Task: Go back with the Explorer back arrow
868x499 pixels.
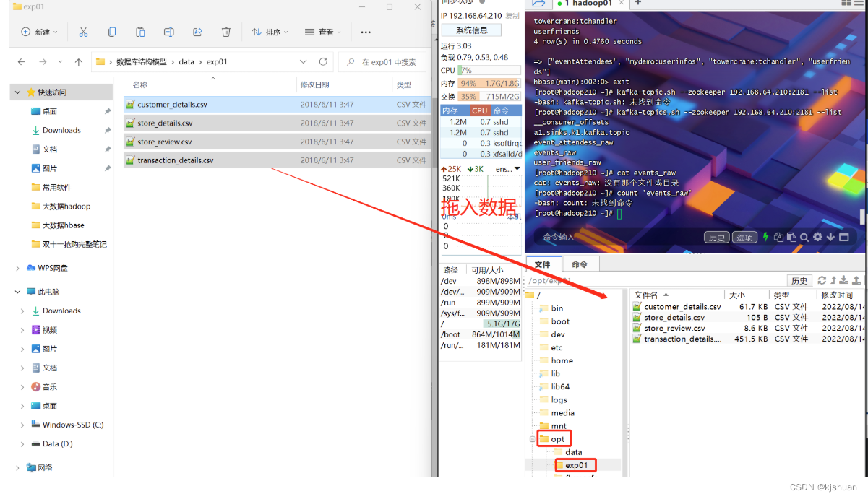Action: tap(22, 62)
